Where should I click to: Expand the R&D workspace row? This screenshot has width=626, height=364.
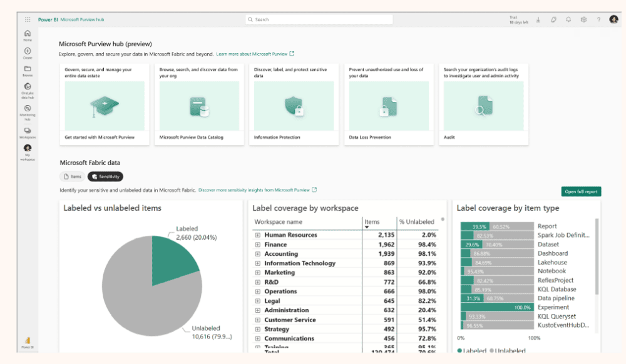coord(258,282)
